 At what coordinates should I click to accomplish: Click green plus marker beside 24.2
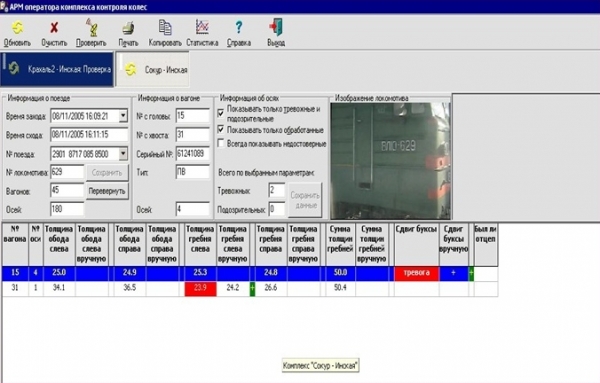pos(252,288)
